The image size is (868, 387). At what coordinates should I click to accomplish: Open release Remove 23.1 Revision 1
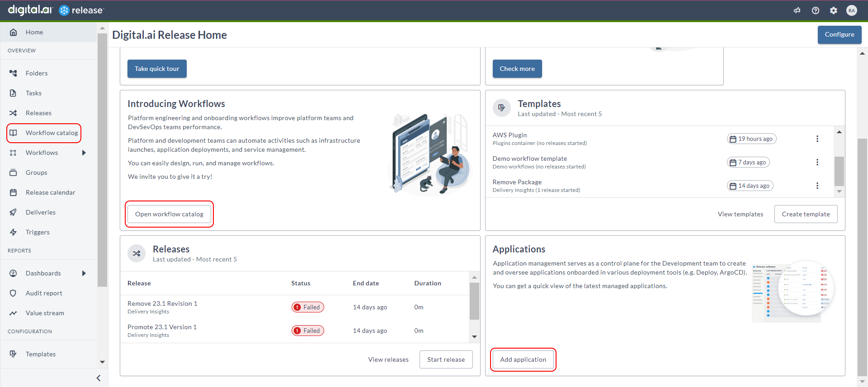[162, 303]
